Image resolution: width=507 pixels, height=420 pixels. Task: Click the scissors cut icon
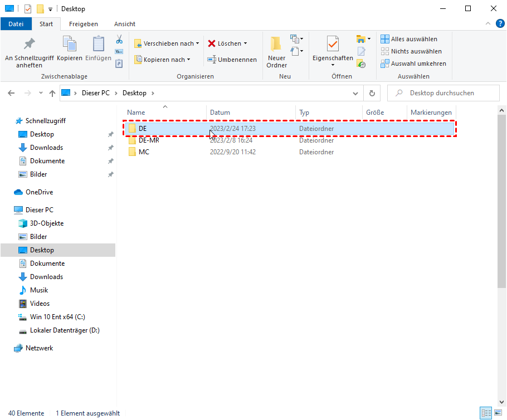click(x=119, y=40)
